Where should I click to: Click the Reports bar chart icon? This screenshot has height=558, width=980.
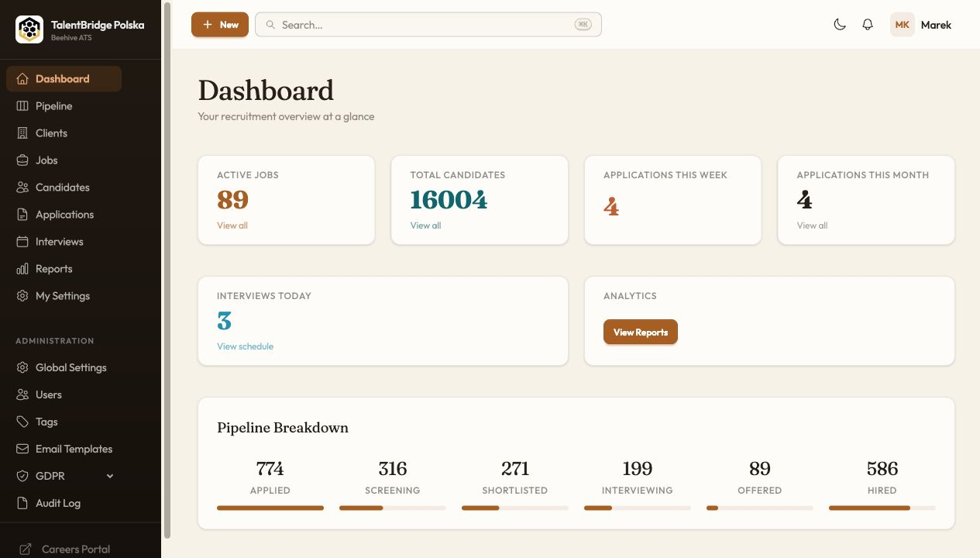tap(22, 269)
